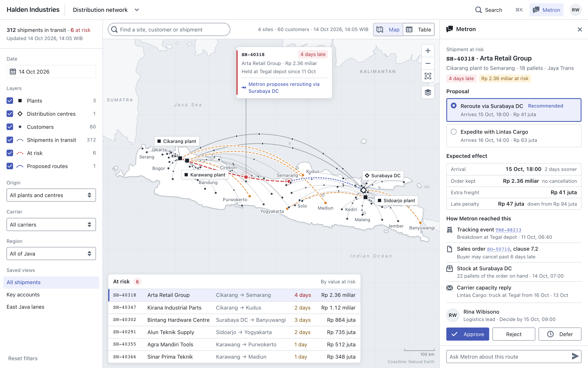
Task: Open the Distribution network dropdown chevron
Action: click(137, 10)
